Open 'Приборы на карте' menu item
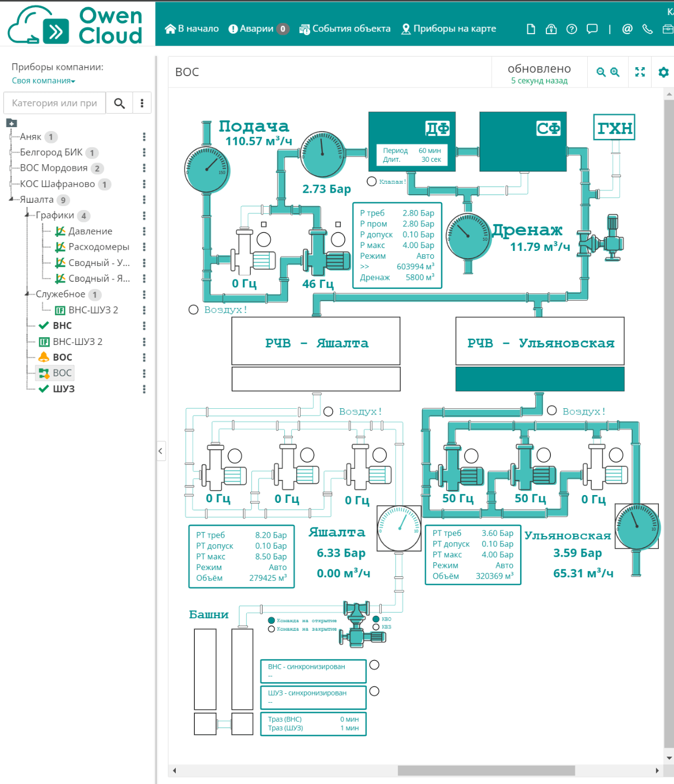 pos(448,29)
